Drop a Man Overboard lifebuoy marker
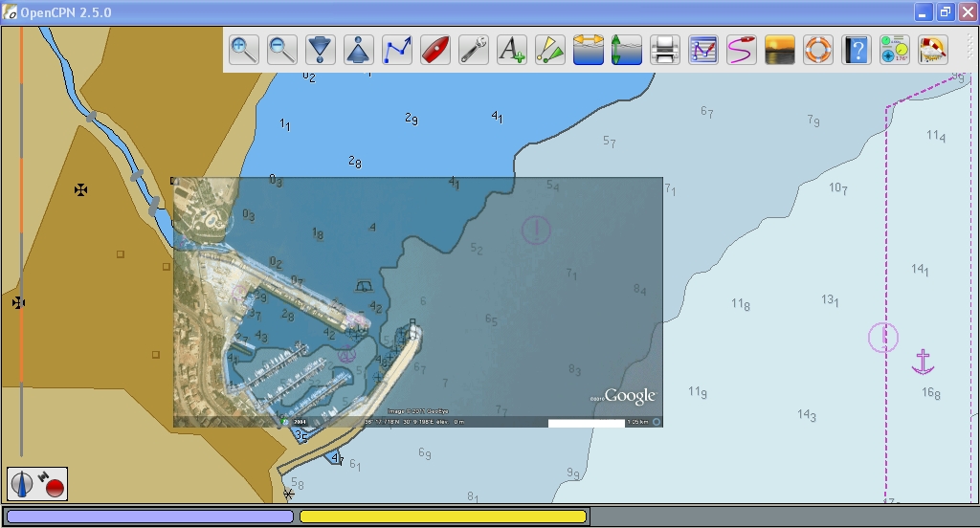The image size is (980, 528). 818,50
